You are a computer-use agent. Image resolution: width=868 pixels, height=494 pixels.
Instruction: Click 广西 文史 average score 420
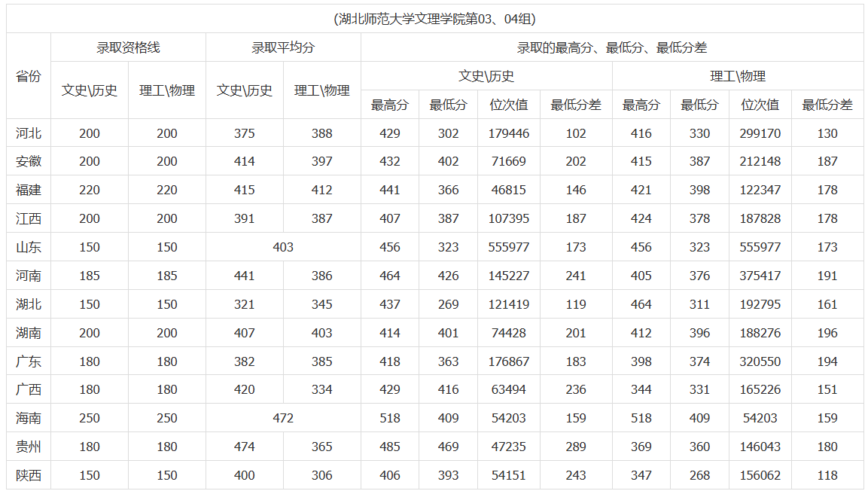244,390
